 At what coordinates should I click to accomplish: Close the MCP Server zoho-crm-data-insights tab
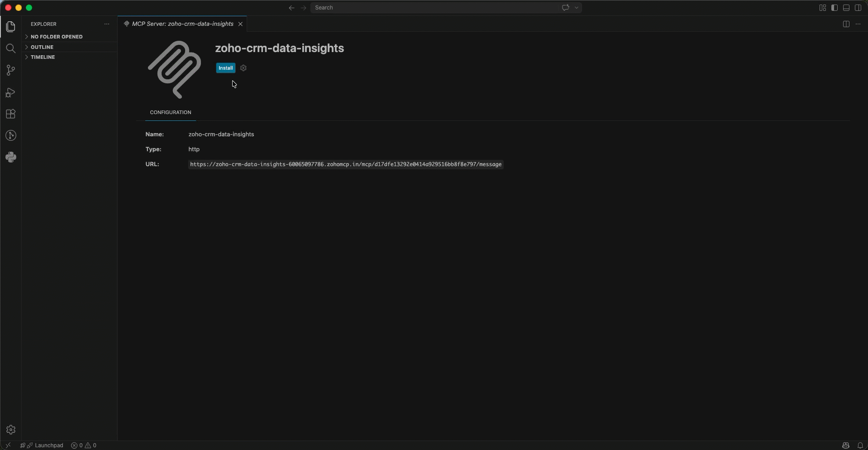tap(240, 24)
